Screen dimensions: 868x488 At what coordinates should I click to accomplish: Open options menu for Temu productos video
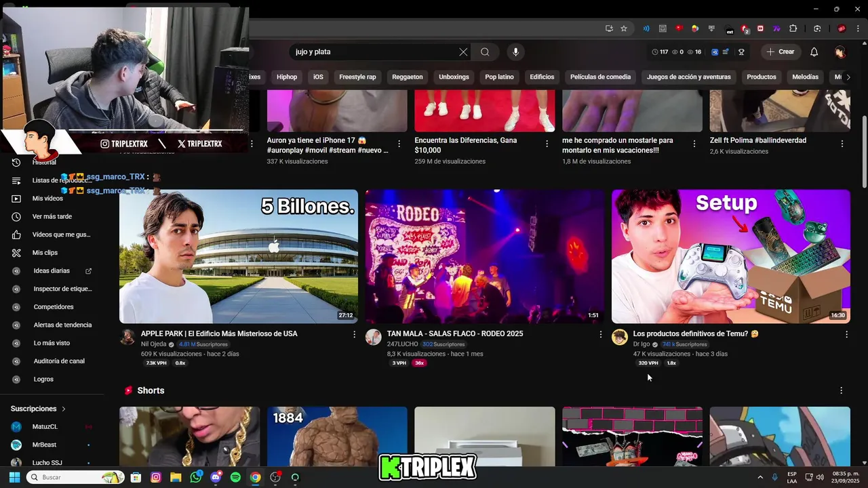pos(846,334)
